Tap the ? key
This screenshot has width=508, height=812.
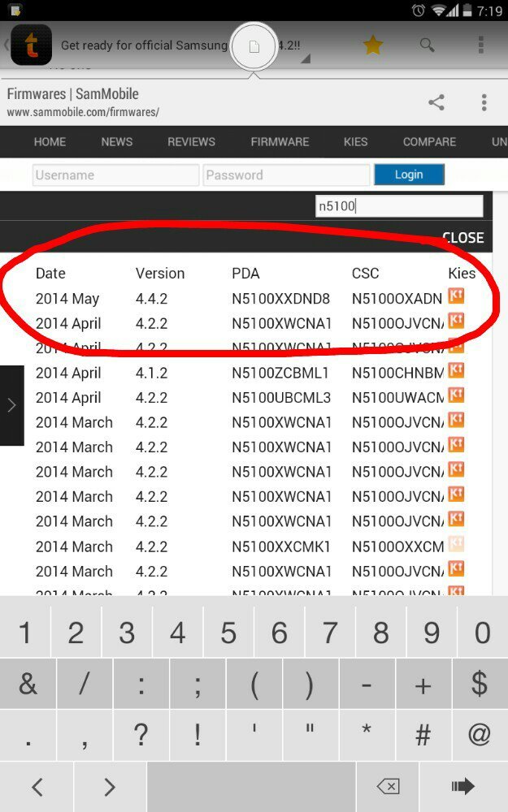[x=141, y=735]
